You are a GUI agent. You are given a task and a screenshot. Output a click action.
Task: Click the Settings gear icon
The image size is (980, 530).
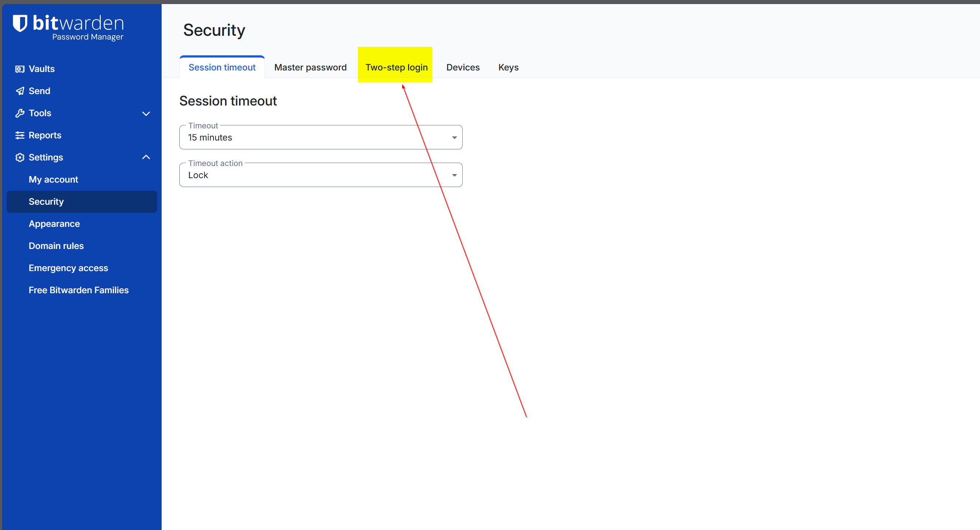point(20,157)
